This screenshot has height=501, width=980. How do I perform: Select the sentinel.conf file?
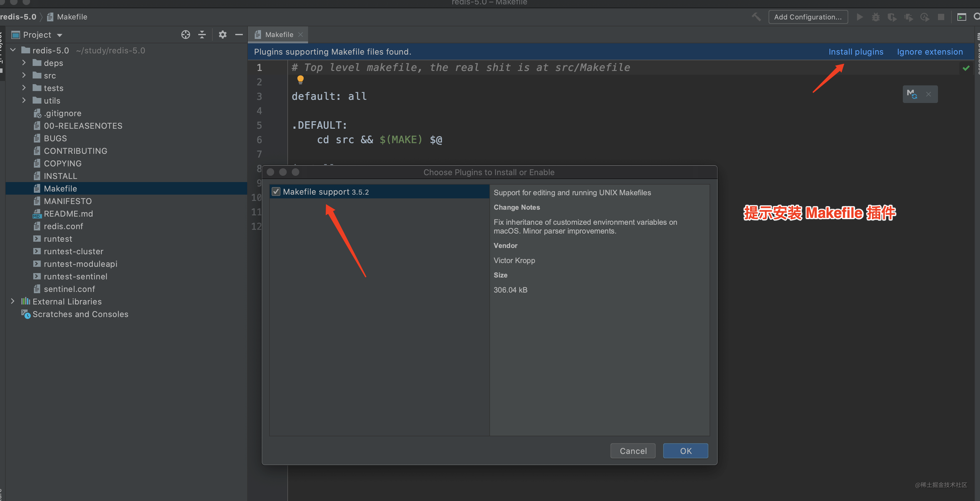coord(126,289)
